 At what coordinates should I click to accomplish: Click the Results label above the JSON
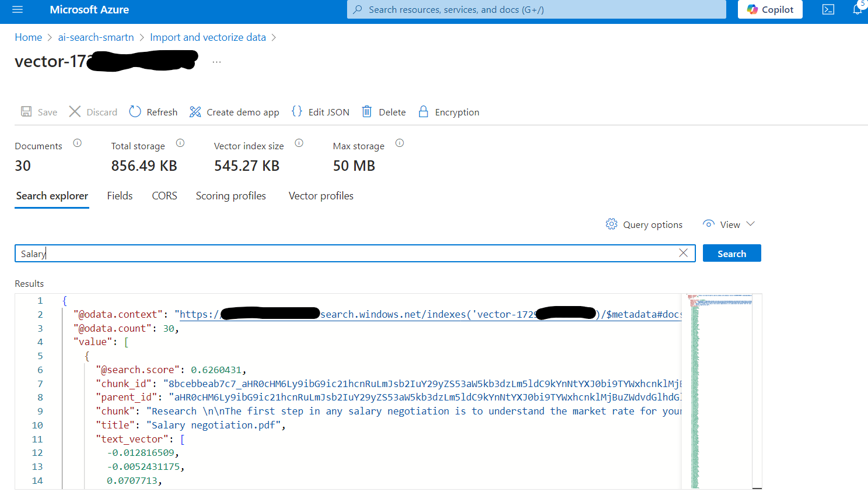point(29,283)
